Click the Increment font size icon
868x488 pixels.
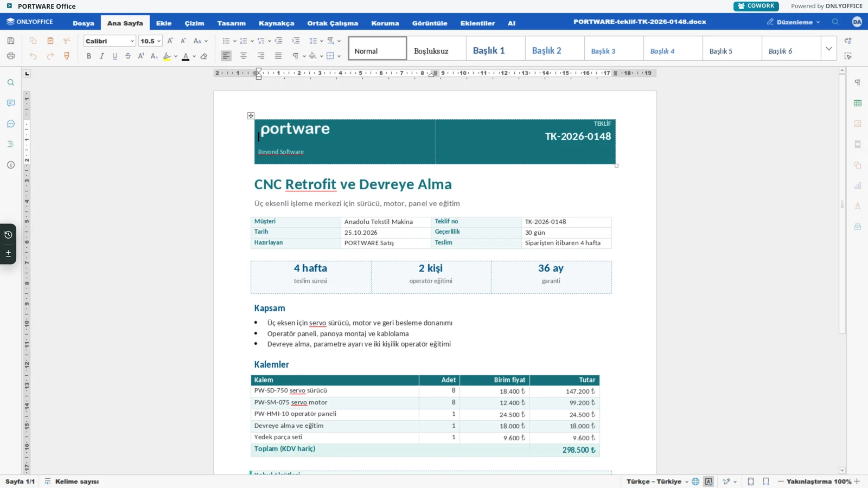click(170, 41)
